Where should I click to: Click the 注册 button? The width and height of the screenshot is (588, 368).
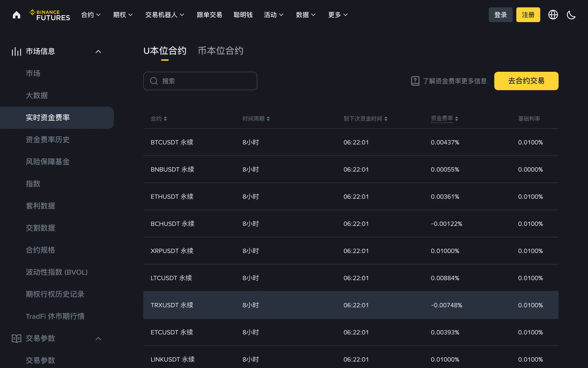tap(528, 15)
